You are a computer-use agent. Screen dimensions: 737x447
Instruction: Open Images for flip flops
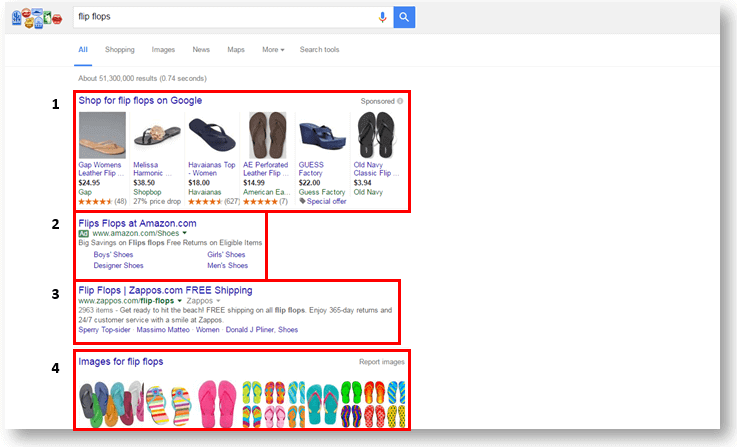(x=121, y=361)
